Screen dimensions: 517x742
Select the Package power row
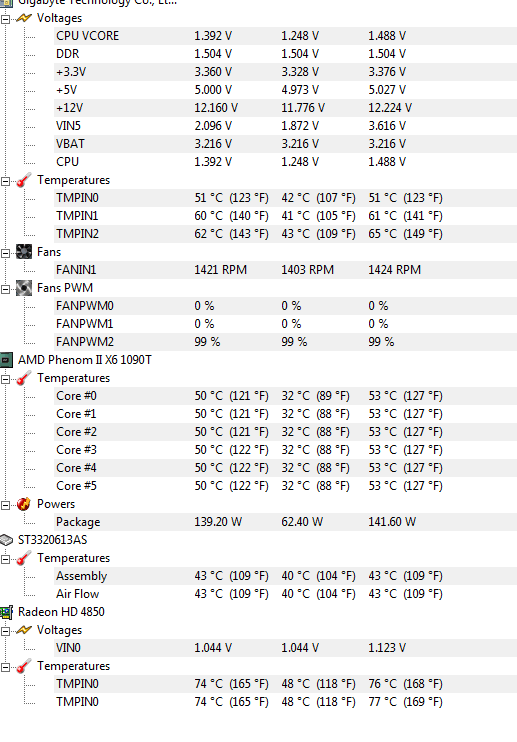pos(285,522)
